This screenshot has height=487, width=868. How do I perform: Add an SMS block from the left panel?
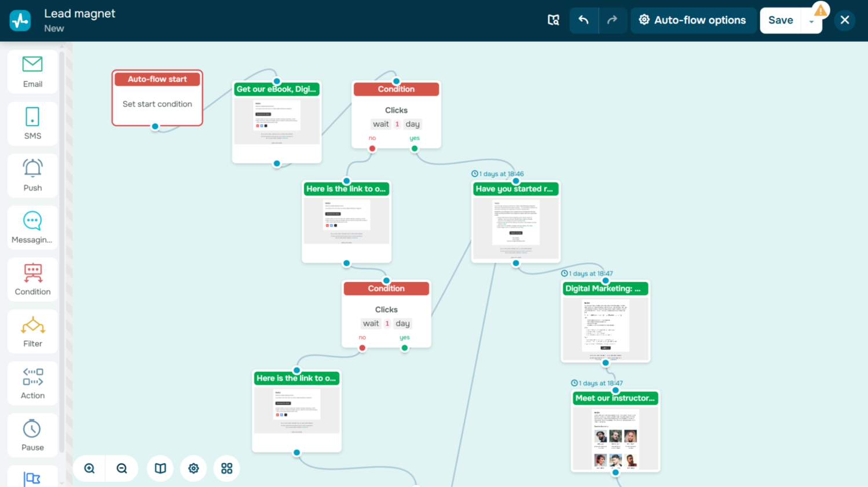click(x=32, y=123)
